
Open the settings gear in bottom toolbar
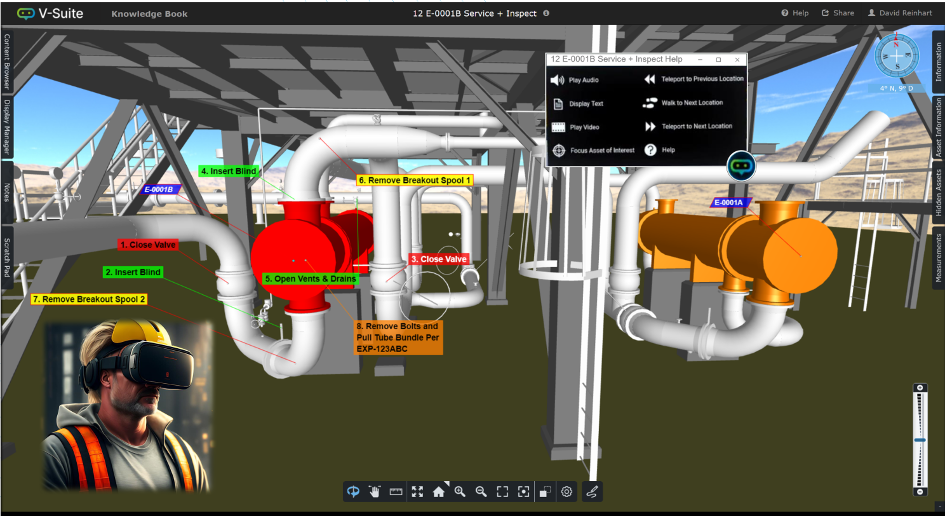[566, 491]
